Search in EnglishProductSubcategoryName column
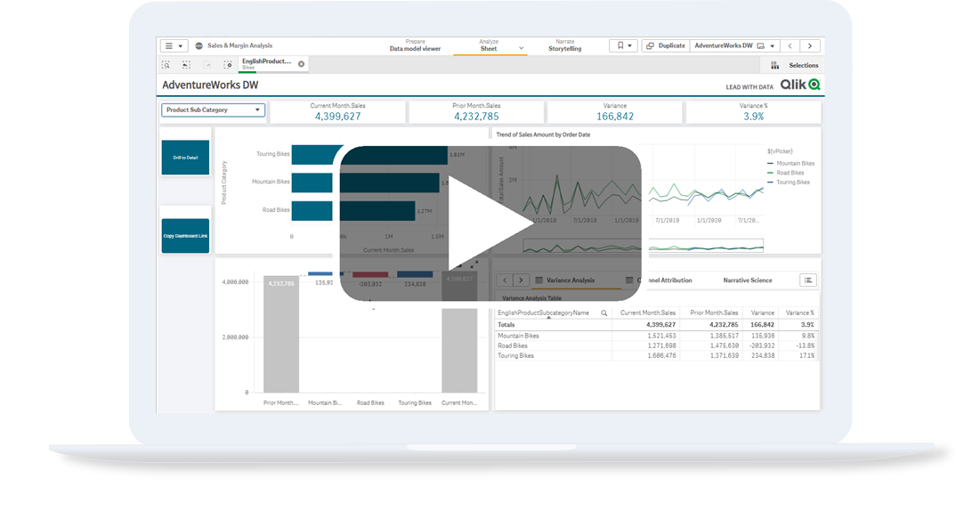 603,313
